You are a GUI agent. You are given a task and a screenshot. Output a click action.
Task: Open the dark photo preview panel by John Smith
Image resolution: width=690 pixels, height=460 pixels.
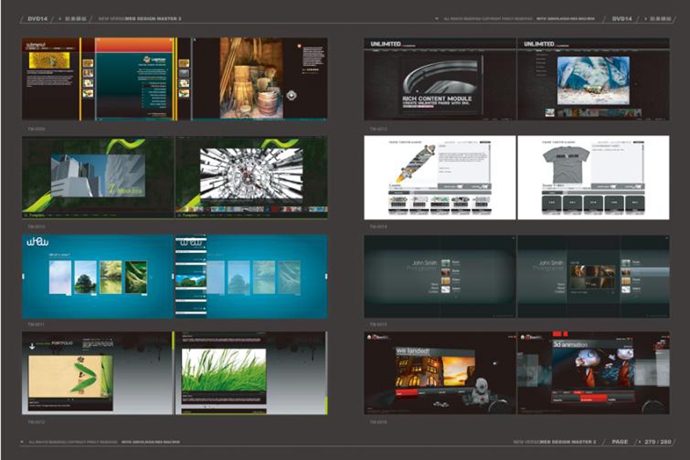pos(593,277)
